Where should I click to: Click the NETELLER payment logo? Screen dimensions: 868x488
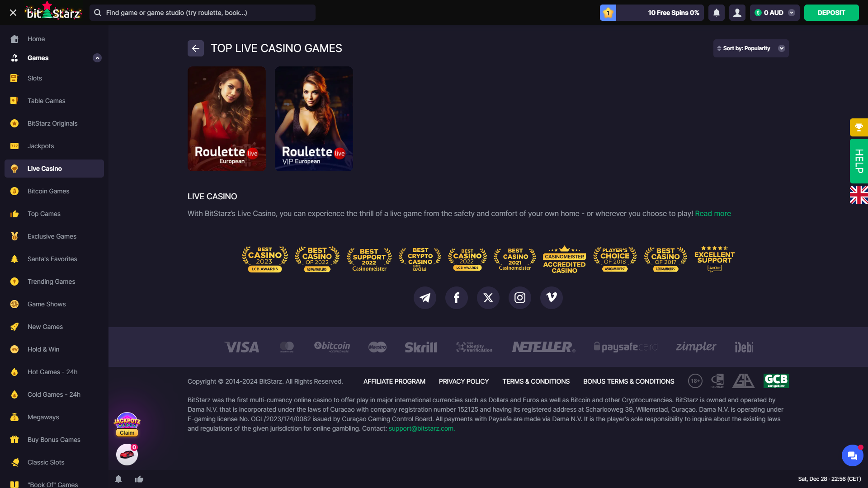tap(543, 347)
